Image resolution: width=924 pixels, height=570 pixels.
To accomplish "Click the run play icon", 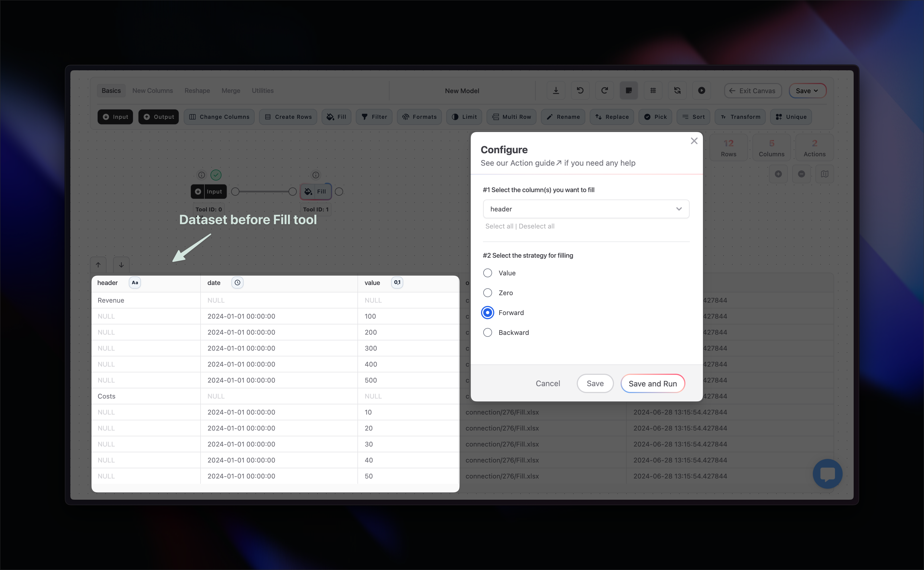I will point(701,90).
